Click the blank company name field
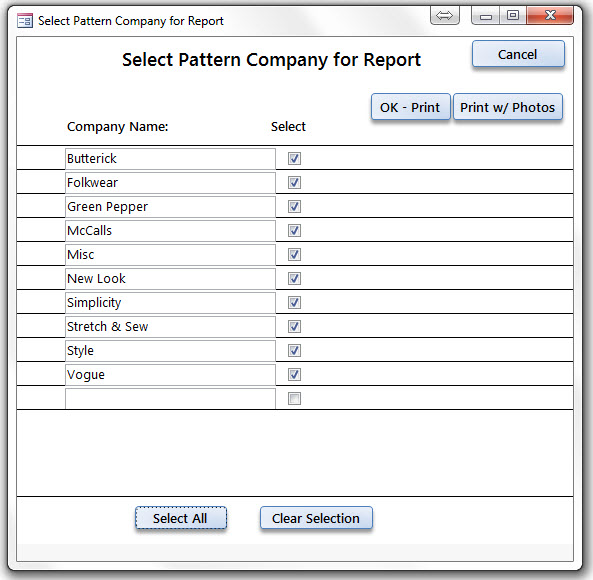Viewport: 593px width, 580px height. point(170,399)
